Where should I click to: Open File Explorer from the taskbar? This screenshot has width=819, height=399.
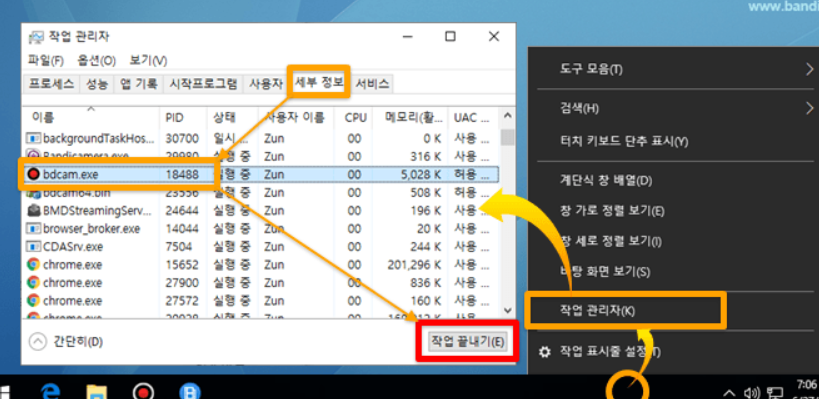(x=97, y=392)
